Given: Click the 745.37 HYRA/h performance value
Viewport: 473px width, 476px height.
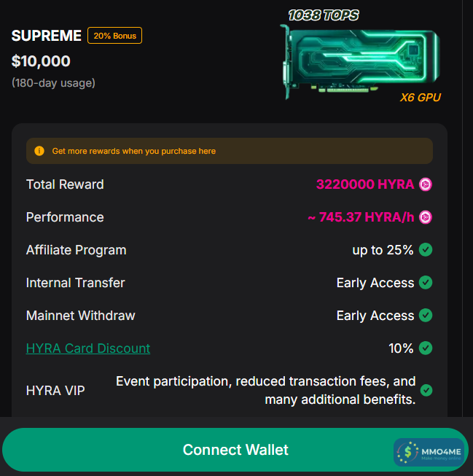Looking at the screenshot, I should [x=361, y=217].
